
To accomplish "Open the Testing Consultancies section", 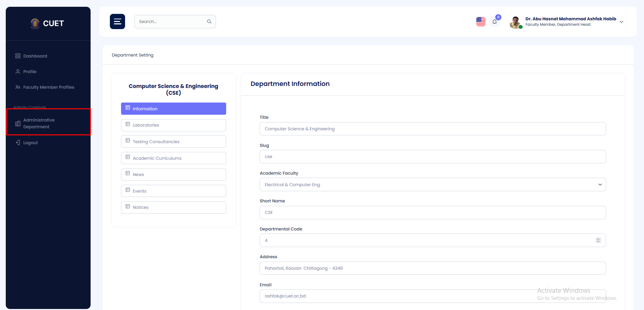I will (173, 142).
